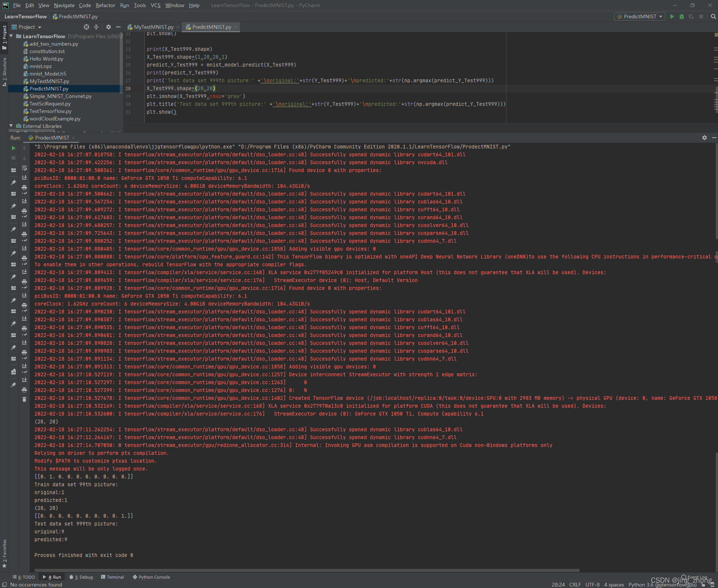This screenshot has height=588, width=718.
Task: Open the Tools menu
Action: (140, 5)
